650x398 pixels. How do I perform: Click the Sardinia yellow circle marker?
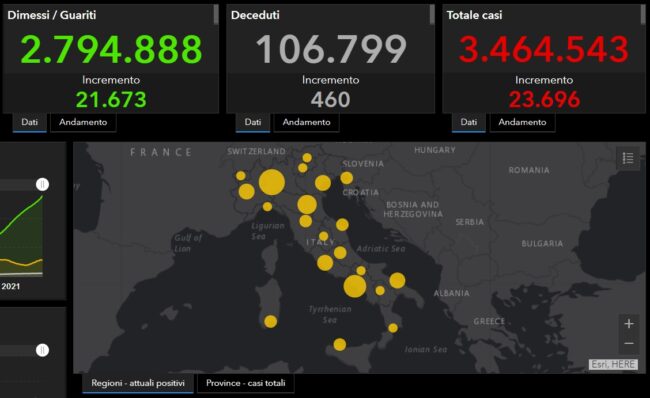(x=271, y=321)
